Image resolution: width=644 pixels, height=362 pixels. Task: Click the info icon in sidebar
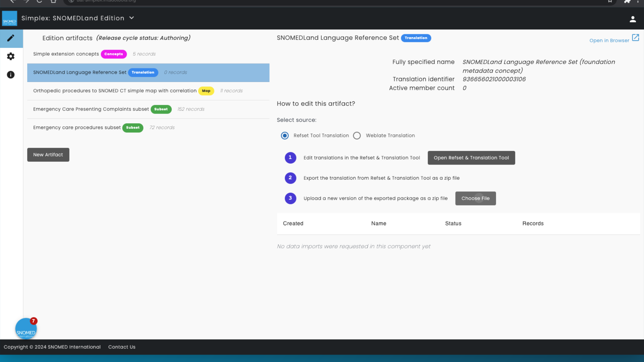(11, 75)
